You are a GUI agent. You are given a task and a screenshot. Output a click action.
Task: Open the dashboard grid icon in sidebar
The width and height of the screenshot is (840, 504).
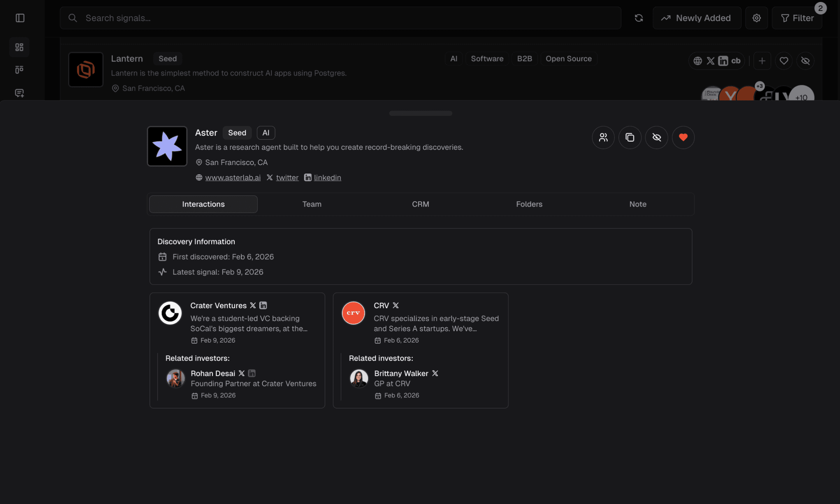tap(19, 47)
